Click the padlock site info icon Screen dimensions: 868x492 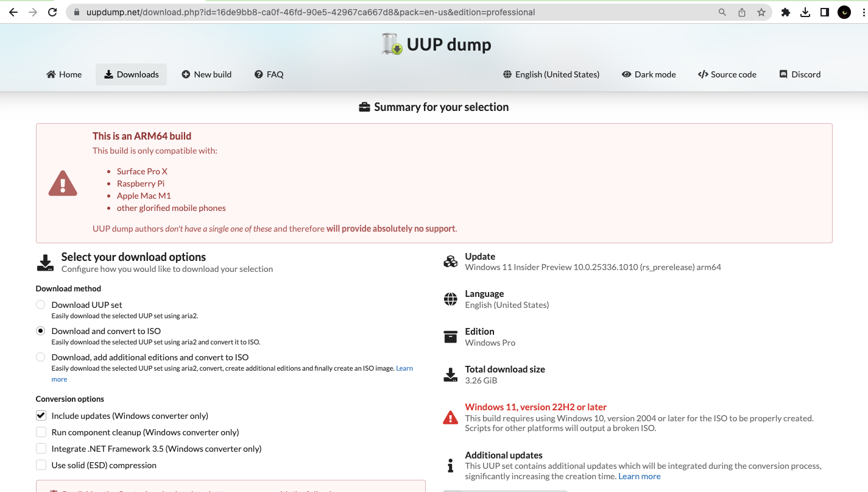[x=76, y=12]
